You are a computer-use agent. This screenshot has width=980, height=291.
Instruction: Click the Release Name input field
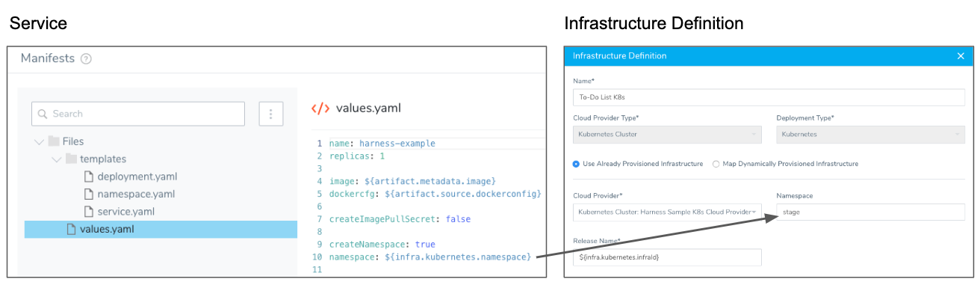(667, 257)
